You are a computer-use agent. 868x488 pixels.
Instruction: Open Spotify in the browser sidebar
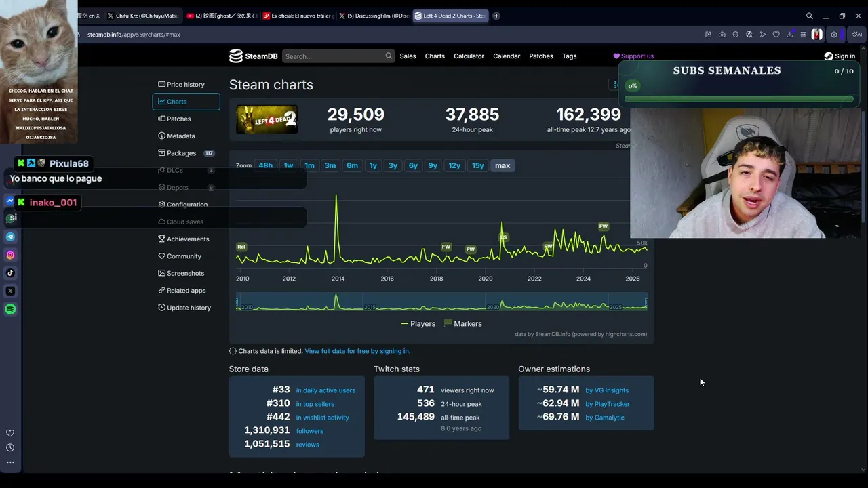coord(10,309)
